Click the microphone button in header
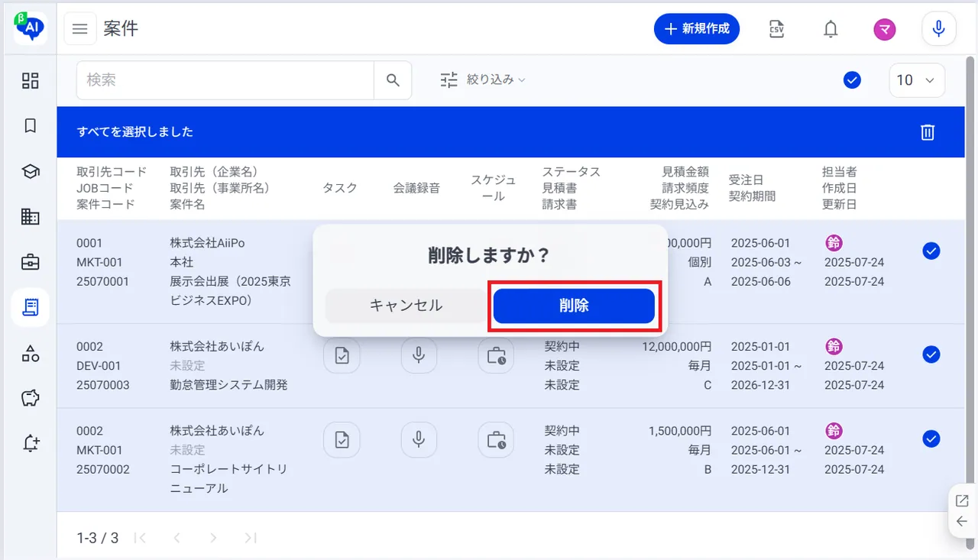 pyautogui.click(x=939, y=29)
